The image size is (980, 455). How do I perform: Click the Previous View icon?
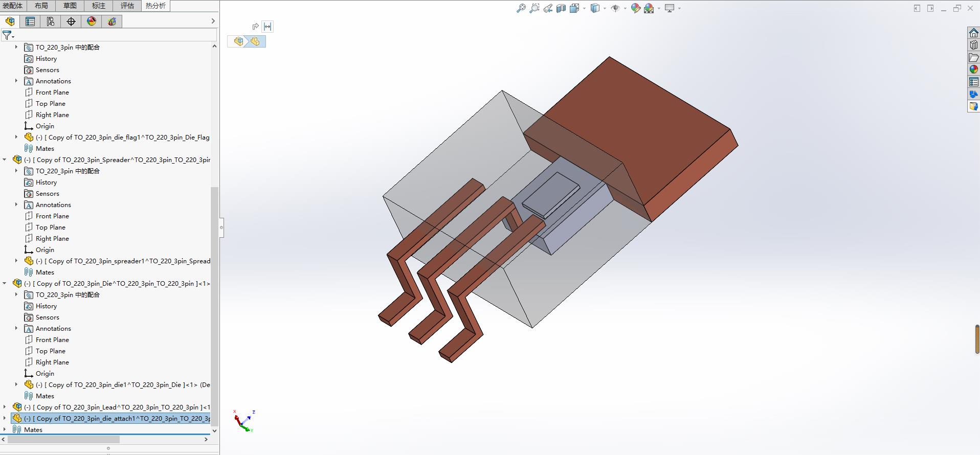[548, 8]
